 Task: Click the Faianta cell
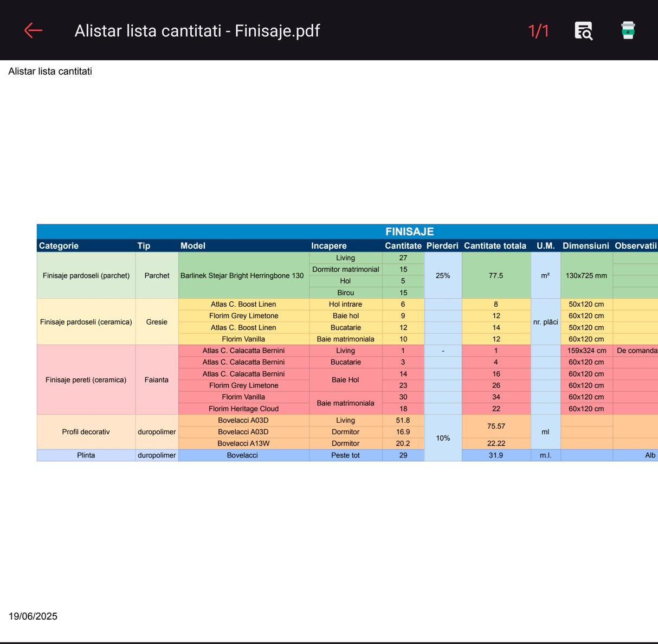tap(157, 380)
